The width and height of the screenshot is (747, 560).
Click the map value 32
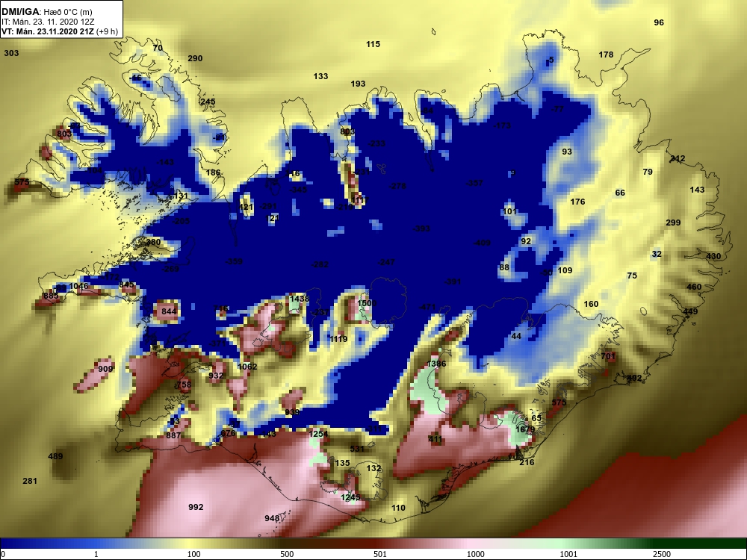point(657,255)
